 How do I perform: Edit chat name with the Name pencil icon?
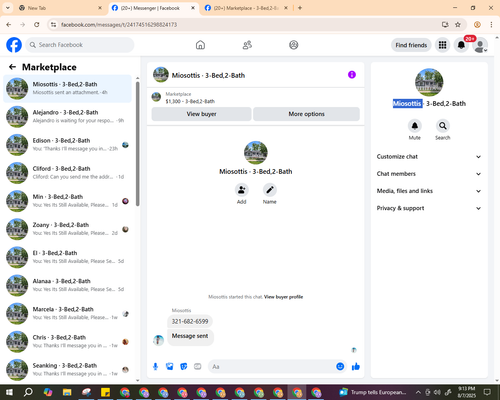(270, 190)
